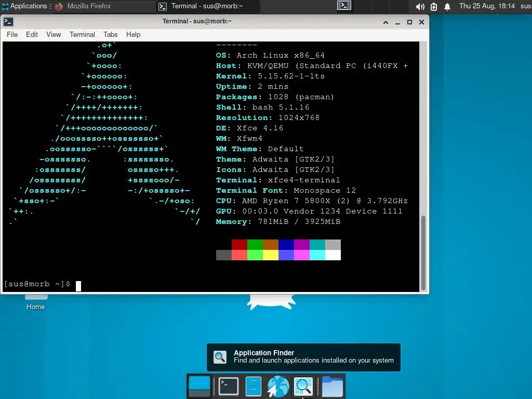Click the Home desktop icon label
The width and height of the screenshot is (532, 399).
click(x=36, y=307)
